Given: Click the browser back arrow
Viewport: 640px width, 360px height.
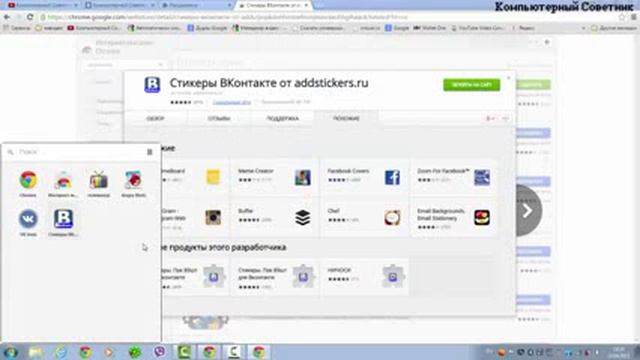Looking at the screenshot, I should 7,17.
